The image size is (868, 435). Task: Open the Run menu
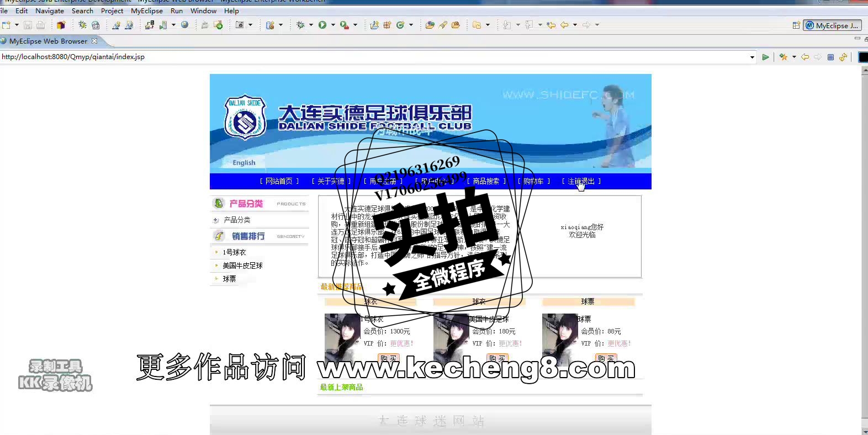177,10
